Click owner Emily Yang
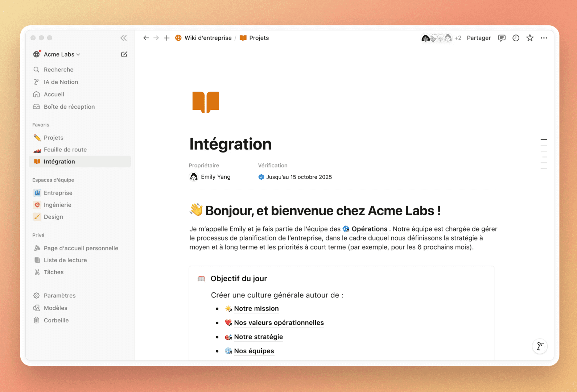Image resolution: width=577 pixels, height=392 pixels. [210, 177]
